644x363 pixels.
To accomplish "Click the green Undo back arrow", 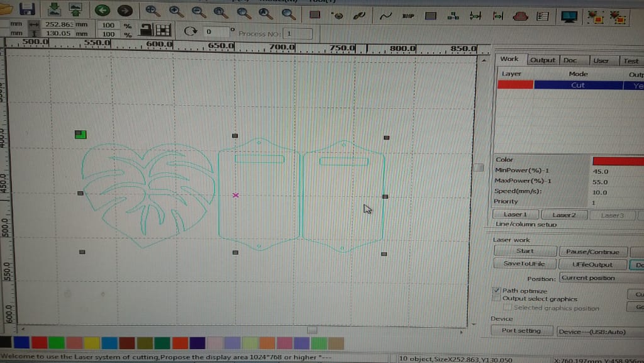I will point(103,10).
